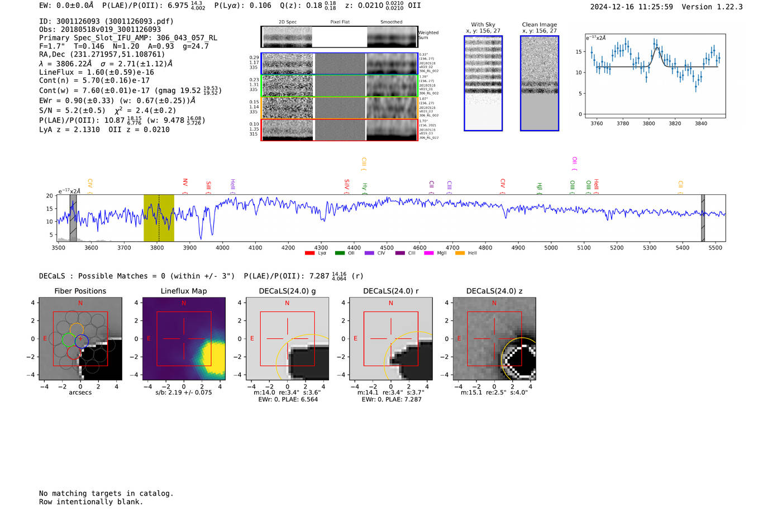
Task: Click the 'LyA z = 2.1310' text
Action: (69, 130)
